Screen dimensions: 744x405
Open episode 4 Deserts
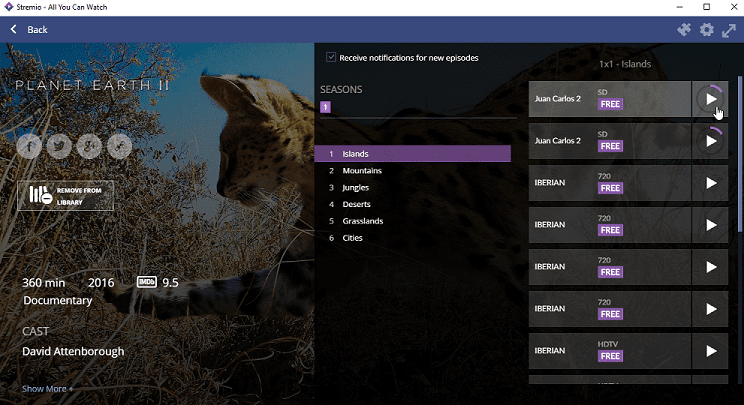point(412,204)
